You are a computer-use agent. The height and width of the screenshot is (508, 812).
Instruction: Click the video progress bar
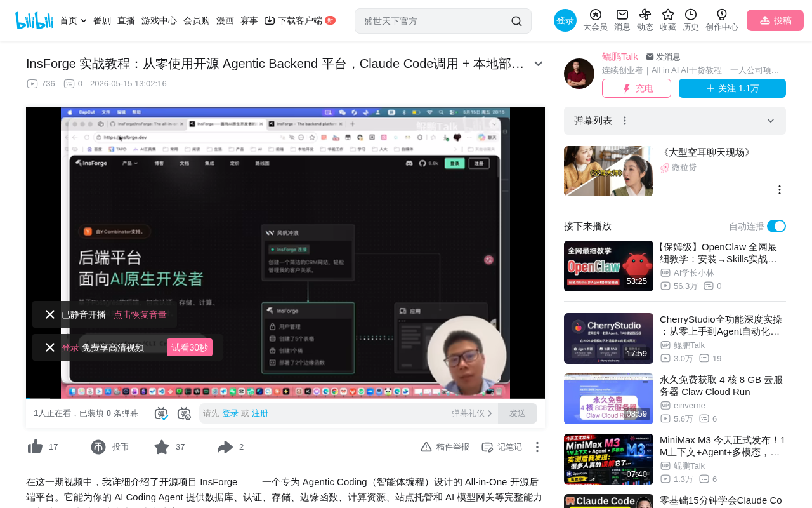(x=285, y=398)
